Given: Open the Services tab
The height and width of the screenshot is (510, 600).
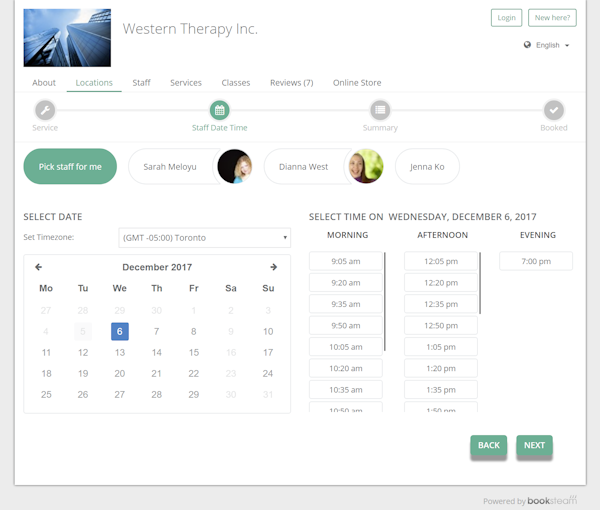Looking at the screenshot, I should tap(186, 83).
